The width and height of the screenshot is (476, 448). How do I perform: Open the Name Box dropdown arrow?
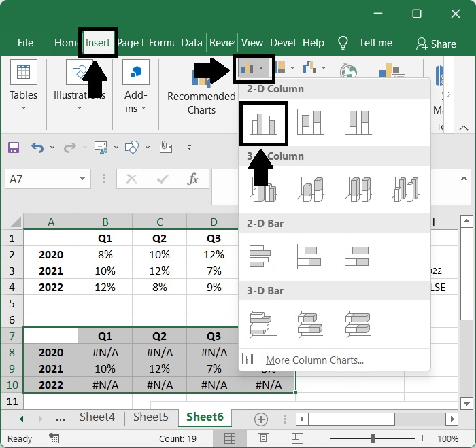(83, 179)
